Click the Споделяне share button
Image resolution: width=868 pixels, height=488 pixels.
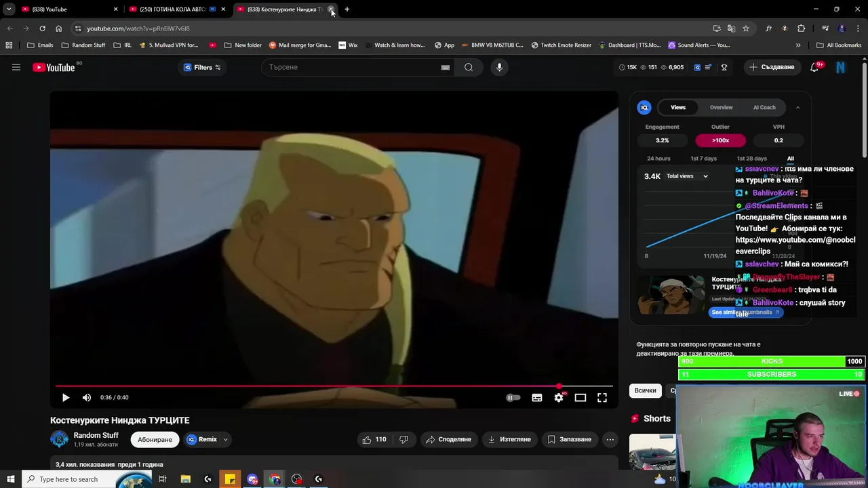(x=448, y=439)
